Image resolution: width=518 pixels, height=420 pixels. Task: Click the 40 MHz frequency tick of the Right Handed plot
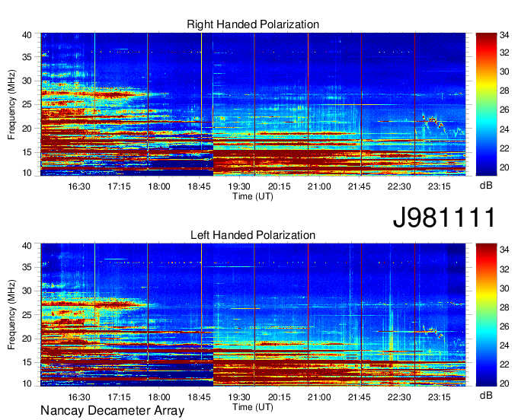[x=27, y=35]
